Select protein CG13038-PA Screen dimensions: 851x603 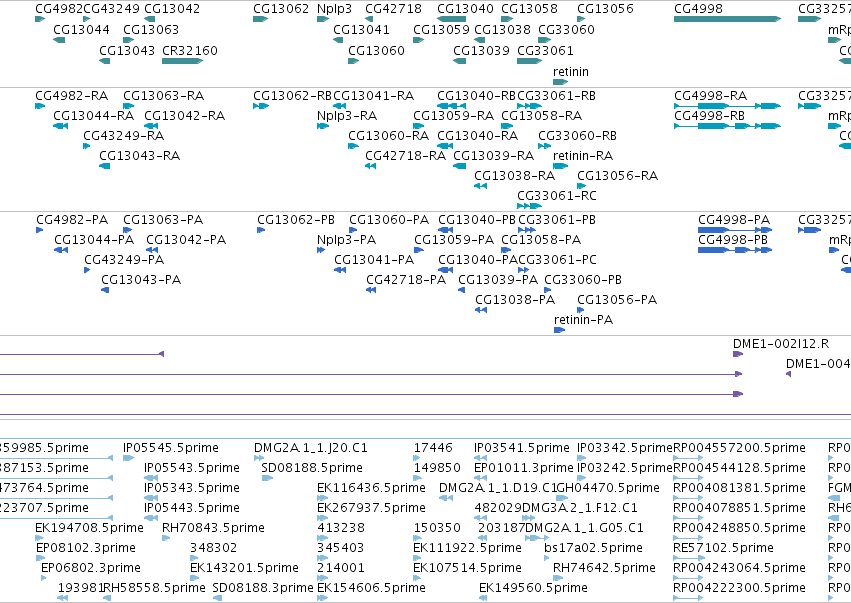(x=515, y=300)
